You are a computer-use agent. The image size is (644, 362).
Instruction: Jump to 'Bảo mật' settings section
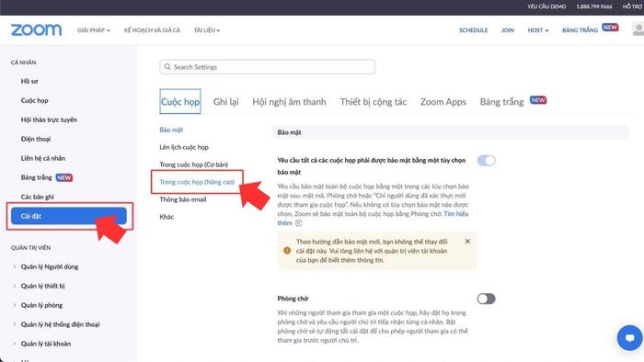pos(171,130)
